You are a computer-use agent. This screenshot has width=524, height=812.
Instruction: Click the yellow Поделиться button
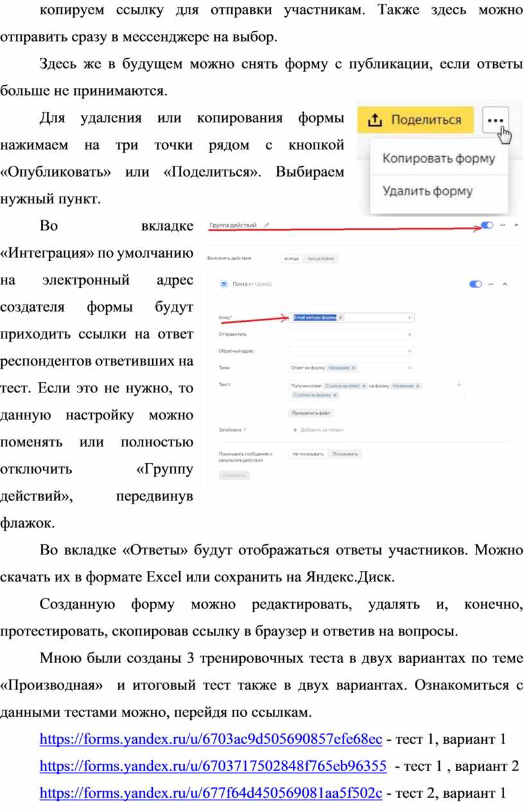tap(415, 120)
